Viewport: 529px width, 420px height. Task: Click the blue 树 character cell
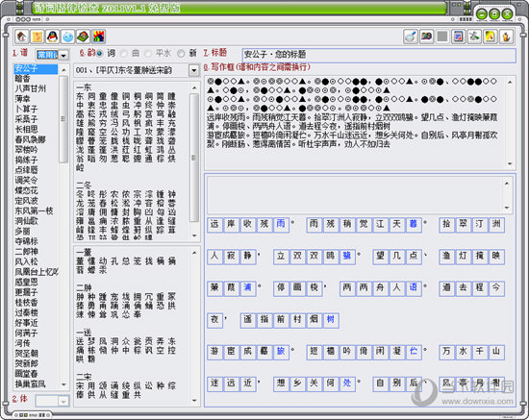pos(331,320)
